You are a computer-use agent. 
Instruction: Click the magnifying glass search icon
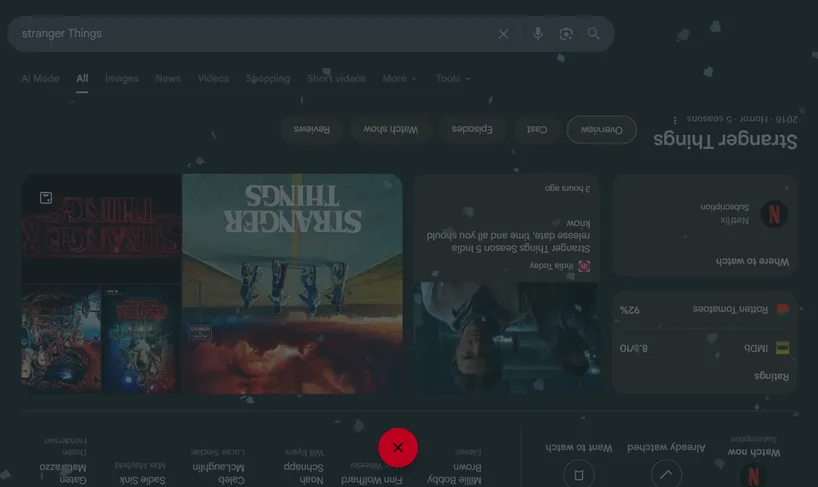[x=594, y=34]
